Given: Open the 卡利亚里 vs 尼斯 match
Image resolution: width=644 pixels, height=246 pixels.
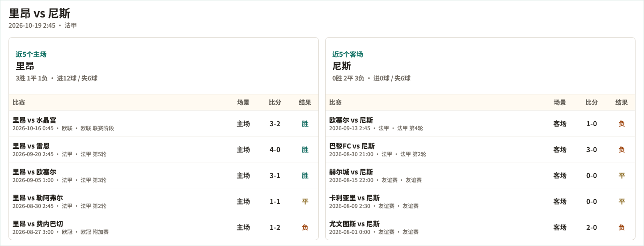Looking at the screenshot, I should (x=480, y=201).
